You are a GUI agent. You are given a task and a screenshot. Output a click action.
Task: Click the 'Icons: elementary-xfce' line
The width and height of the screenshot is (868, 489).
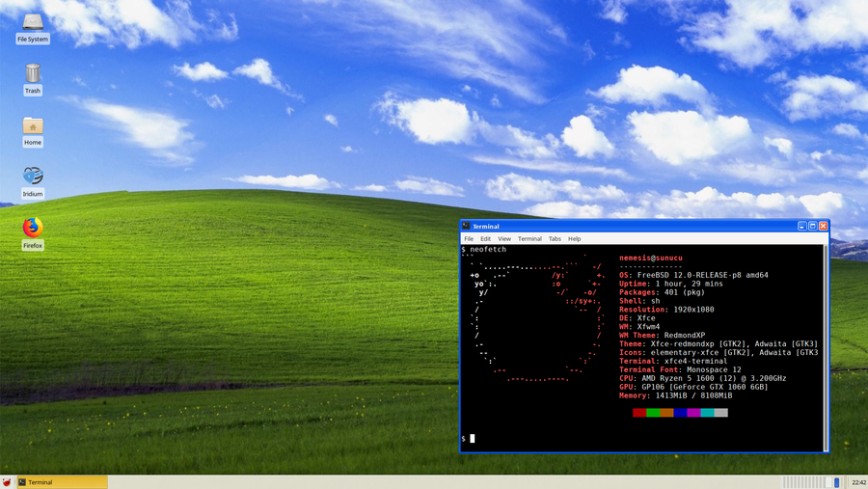(719, 352)
